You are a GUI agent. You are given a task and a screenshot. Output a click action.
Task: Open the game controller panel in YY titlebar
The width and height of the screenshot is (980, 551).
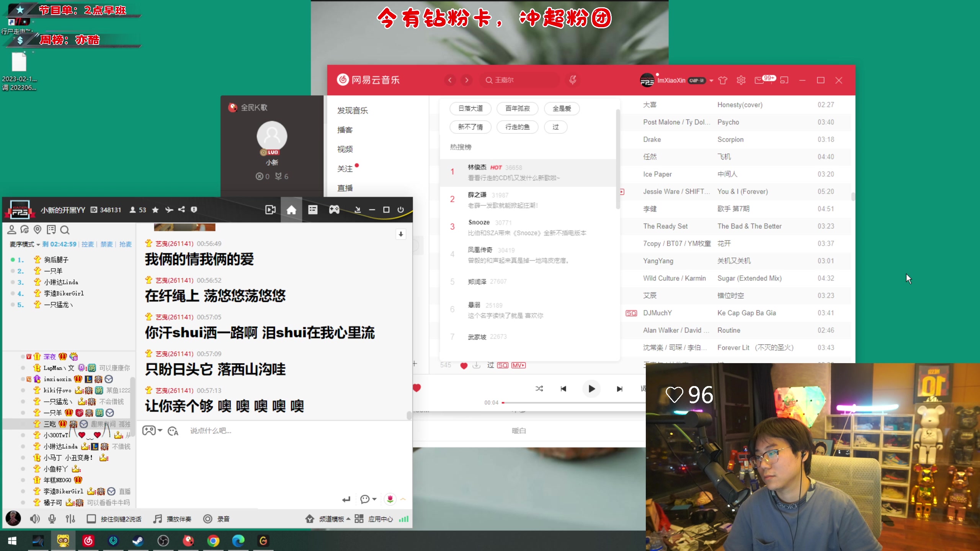pyautogui.click(x=334, y=210)
